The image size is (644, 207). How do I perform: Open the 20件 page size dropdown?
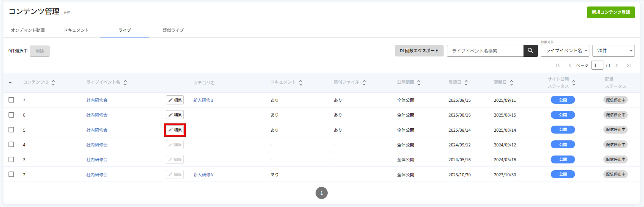[x=613, y=51]
